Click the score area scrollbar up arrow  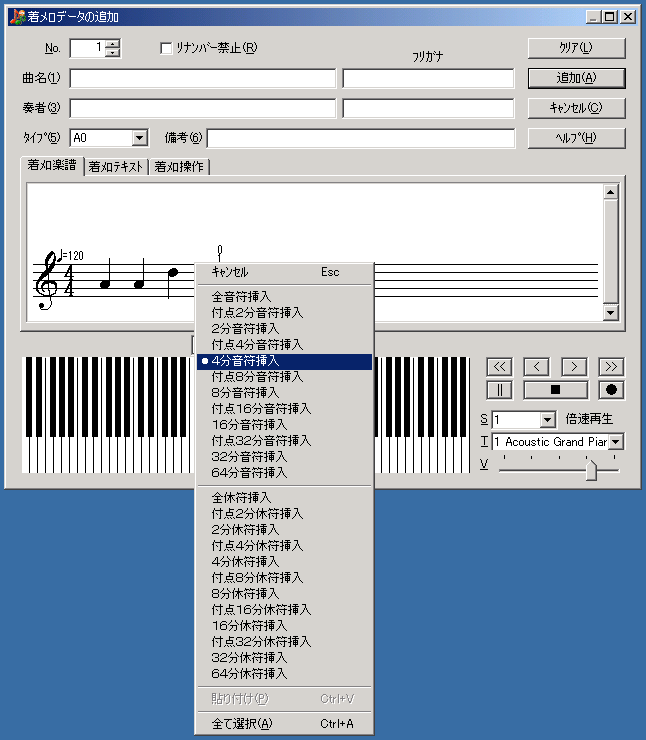pos(611,192)
